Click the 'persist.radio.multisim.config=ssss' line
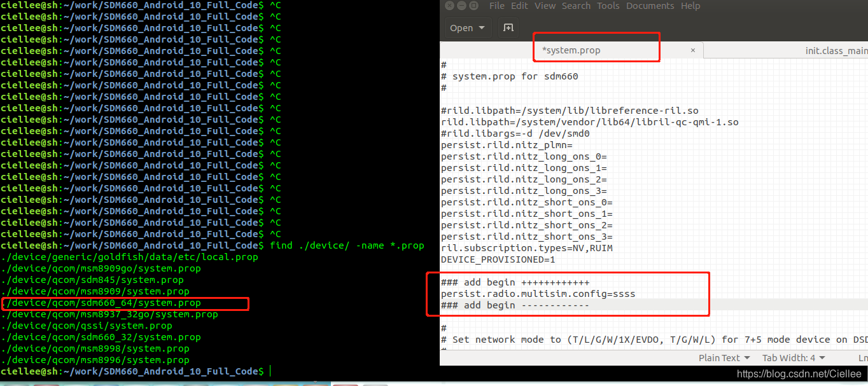The image size is (868, 386). [x=538, y=294]
